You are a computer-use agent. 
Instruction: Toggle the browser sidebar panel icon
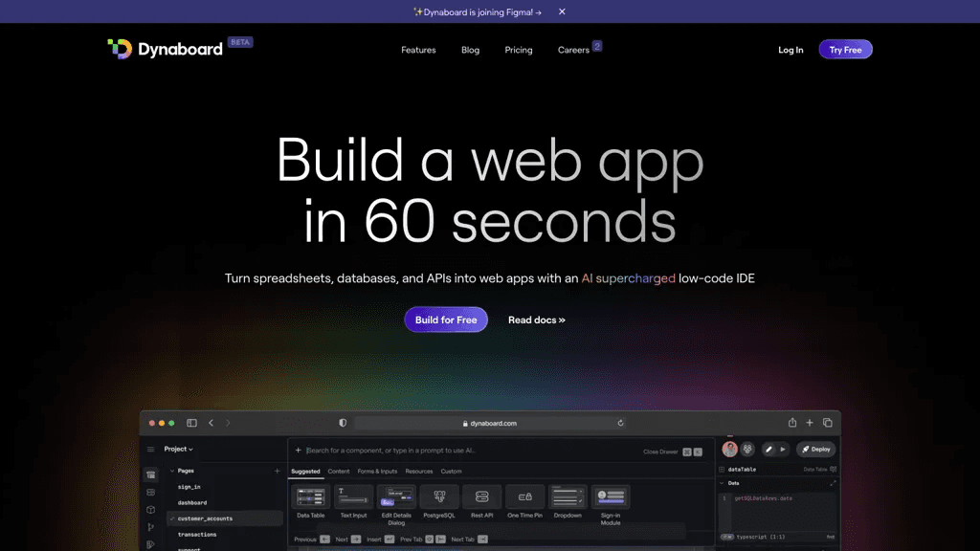click(x=191, y=423)
